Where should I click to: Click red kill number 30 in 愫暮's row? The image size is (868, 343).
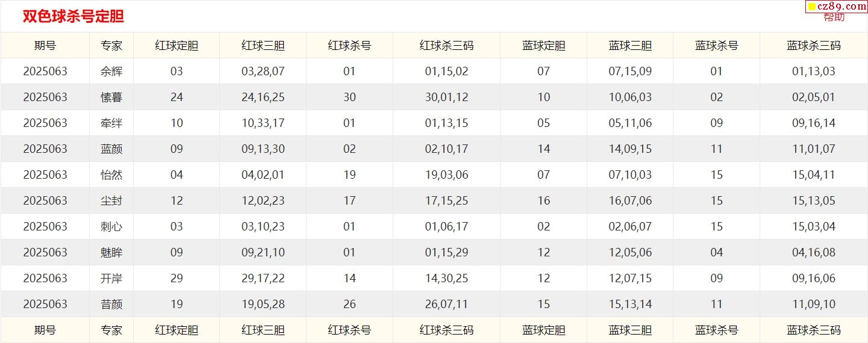coord(349,97)
